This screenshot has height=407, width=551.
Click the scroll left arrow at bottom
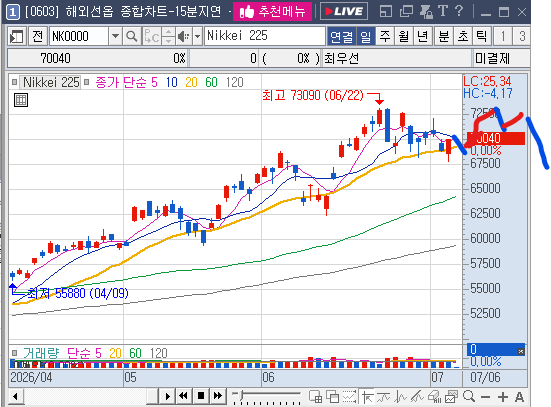15,397
